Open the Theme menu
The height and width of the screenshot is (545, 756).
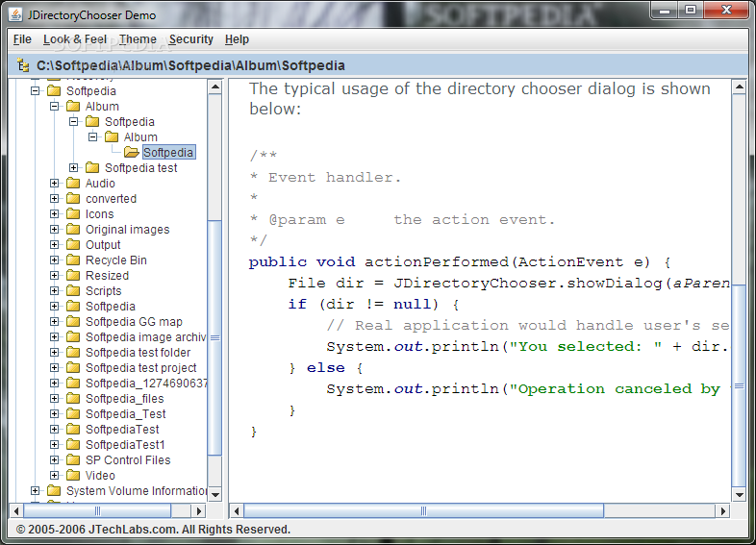[x=138, y=39]
